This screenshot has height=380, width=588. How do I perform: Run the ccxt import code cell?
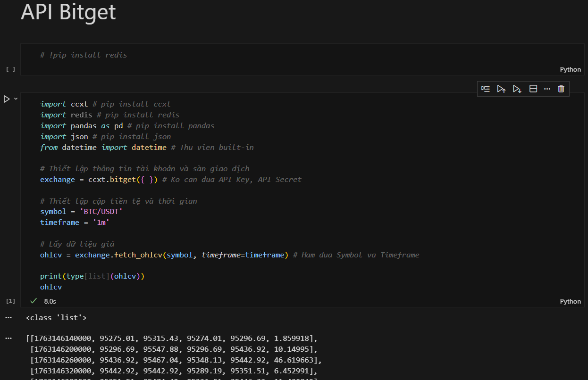7,99
